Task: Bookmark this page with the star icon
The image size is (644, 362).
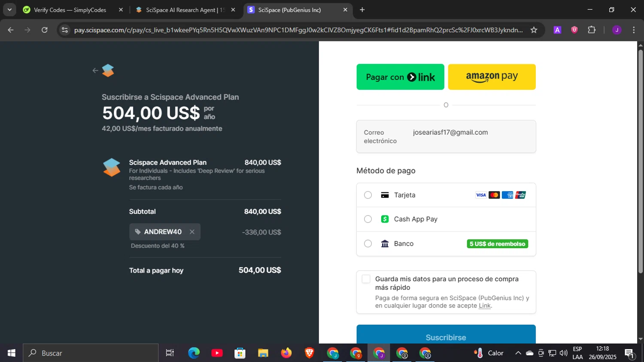Action: click(534, 30)
